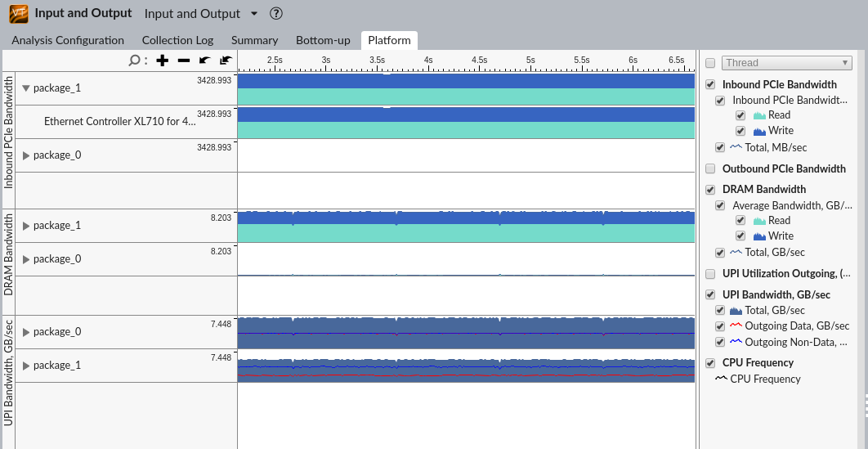Screen dimensions: 868x449
Task: Open the Input and Output analysis type dropdown
Action: pyautogui.click(x=254, y=14)
